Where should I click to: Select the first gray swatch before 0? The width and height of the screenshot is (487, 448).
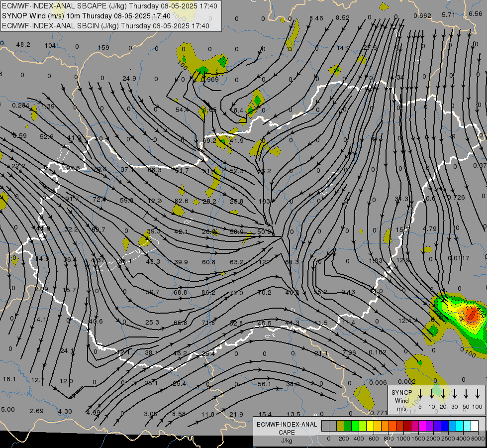pyautogui.click(x=325, y=426)
